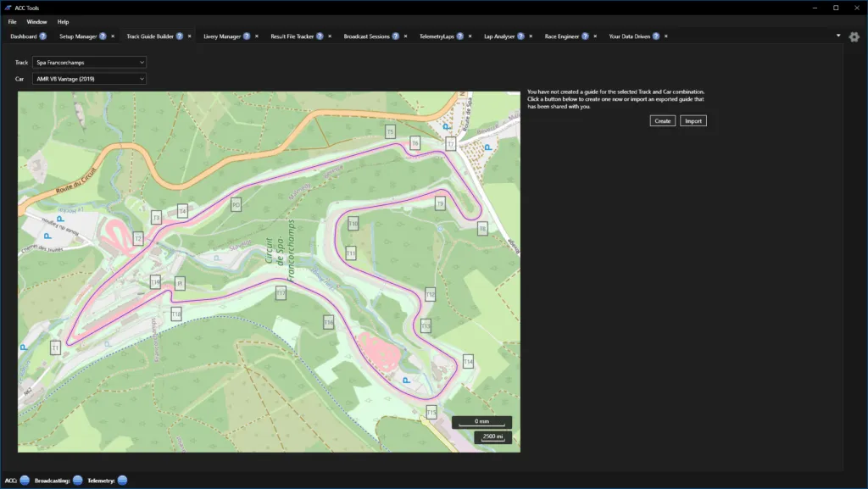The width and height of the screenshot is (868, 489).
Task: Click the Import guide button
Action: click(x=693, y=121)
